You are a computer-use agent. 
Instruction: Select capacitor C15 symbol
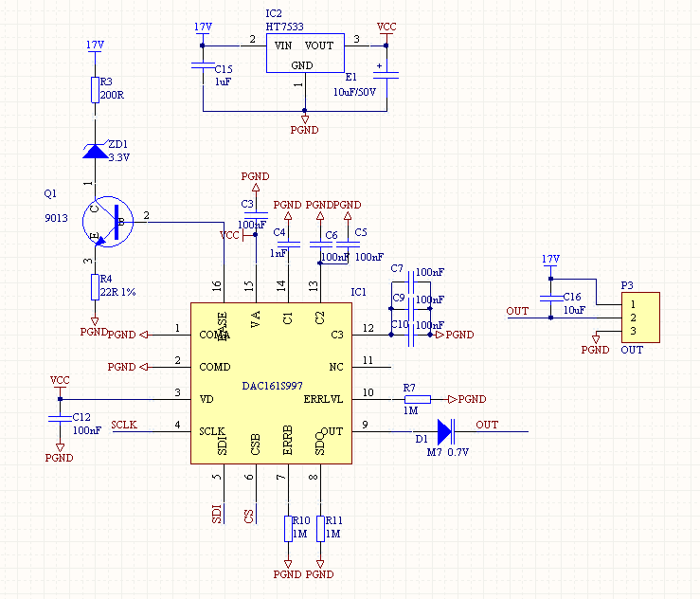203,65
